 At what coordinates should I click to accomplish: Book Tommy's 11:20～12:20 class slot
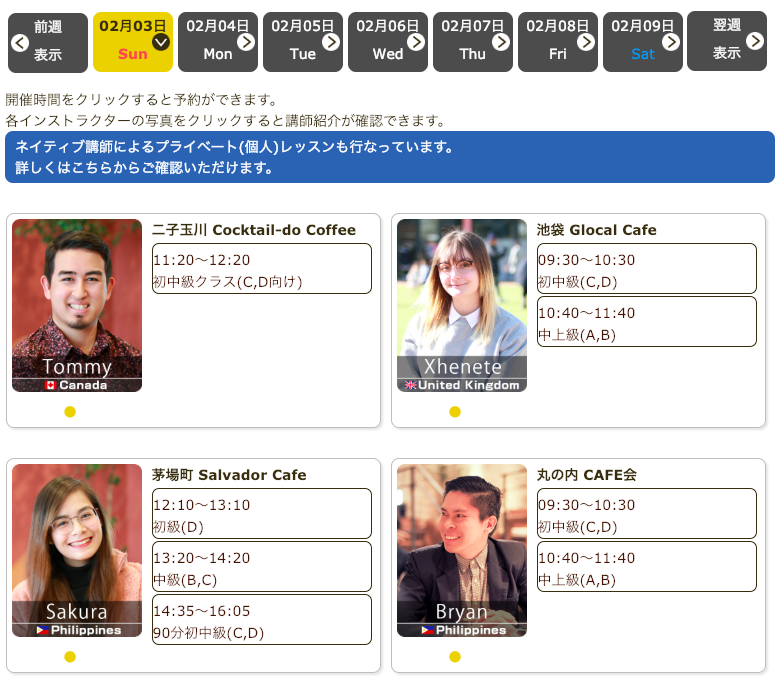(x=261, y=270)
